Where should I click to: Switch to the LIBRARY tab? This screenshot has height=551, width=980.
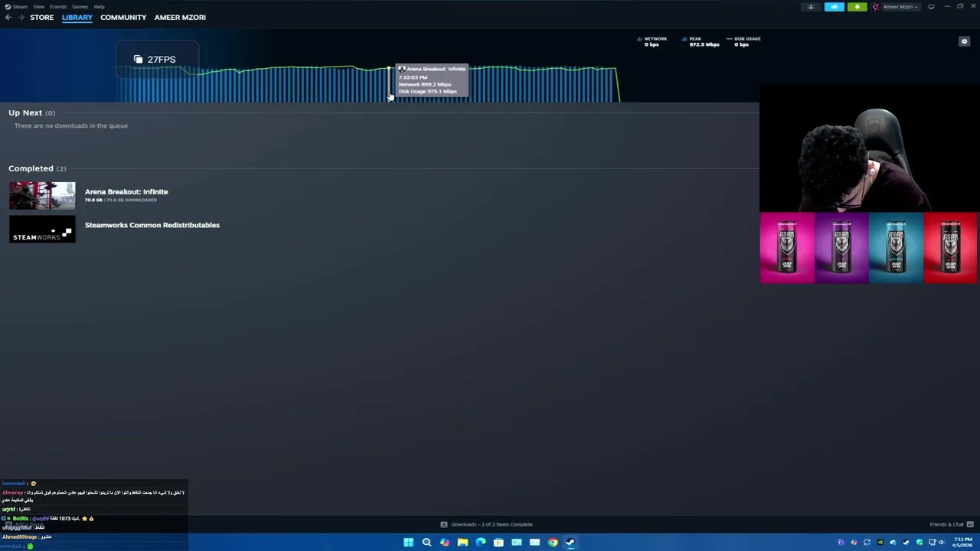(x=77, y=17)
